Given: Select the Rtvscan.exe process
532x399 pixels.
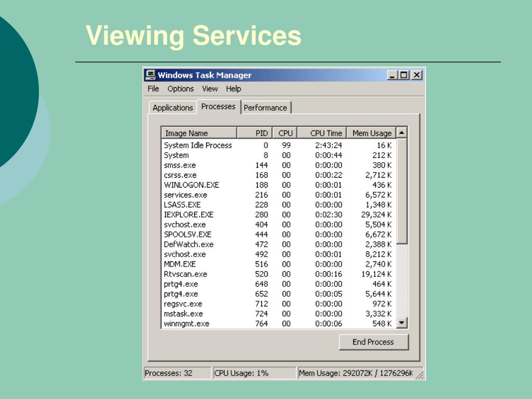Looking at the screenshot, I should click(278, 274).
